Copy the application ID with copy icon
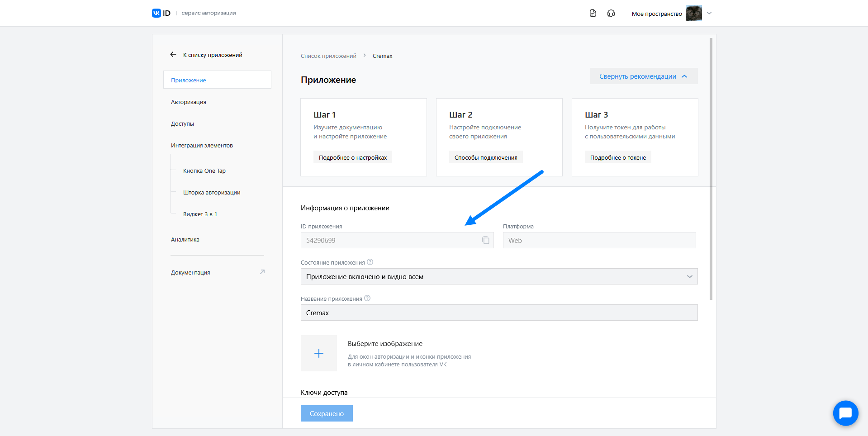868x436 pixels. point(485,240)
